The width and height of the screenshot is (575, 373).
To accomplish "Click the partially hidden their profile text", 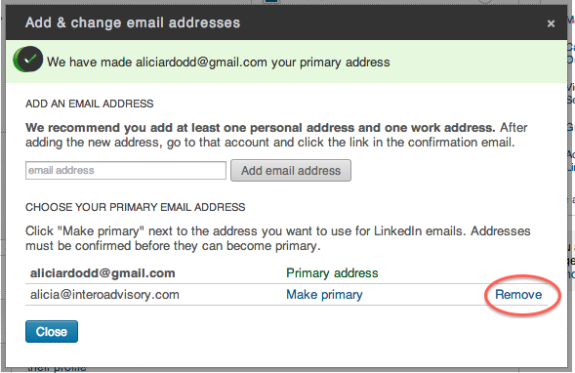I will click(x=57, y=367).
